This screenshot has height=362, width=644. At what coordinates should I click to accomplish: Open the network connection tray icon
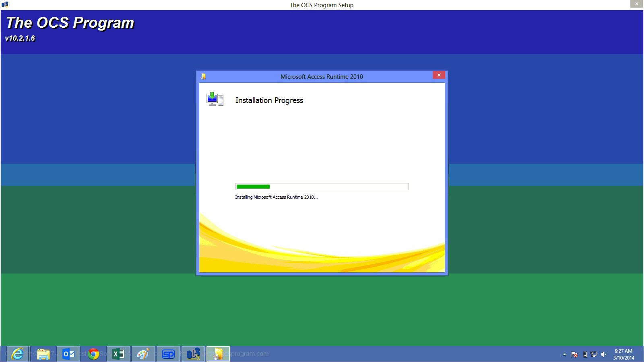point(594,354)
